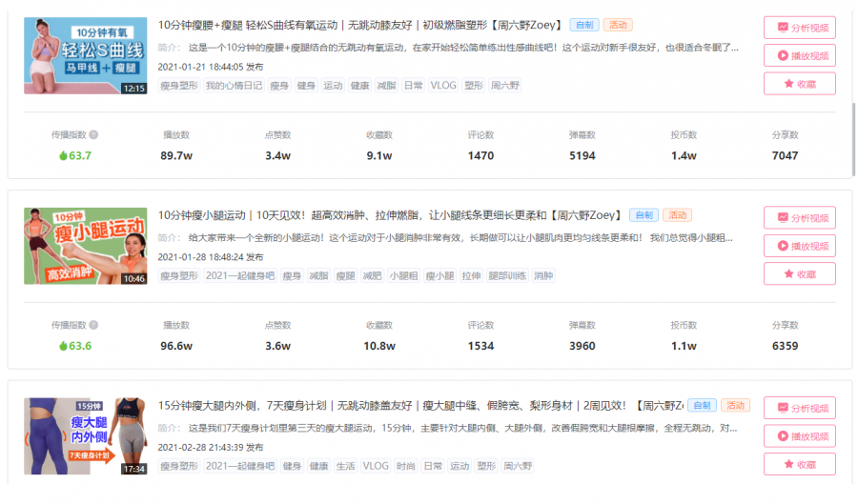
Task: Click 评论数 value 1470
Action: 481,156
